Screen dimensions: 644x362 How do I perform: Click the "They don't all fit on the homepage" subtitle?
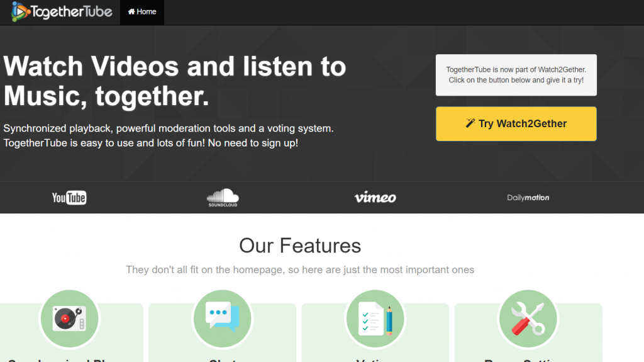[x=300, y=270]
